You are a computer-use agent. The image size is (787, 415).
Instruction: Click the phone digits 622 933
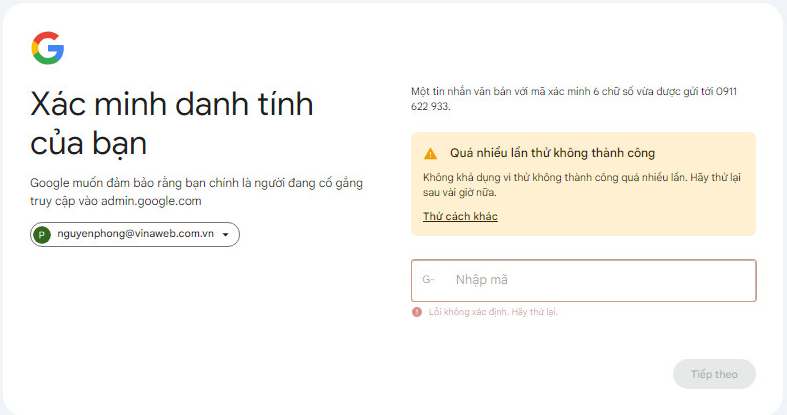pyautogui.click(x=430, y=105)
